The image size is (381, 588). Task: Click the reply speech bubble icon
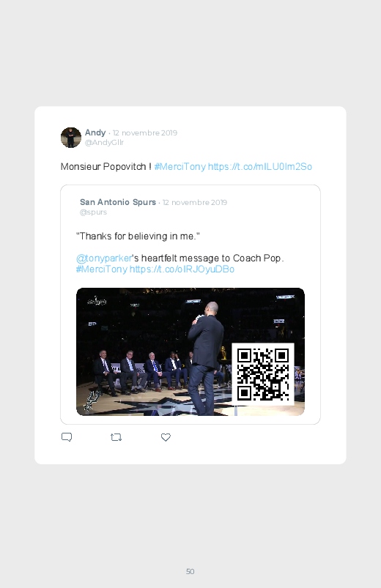[x=67, y=437]
